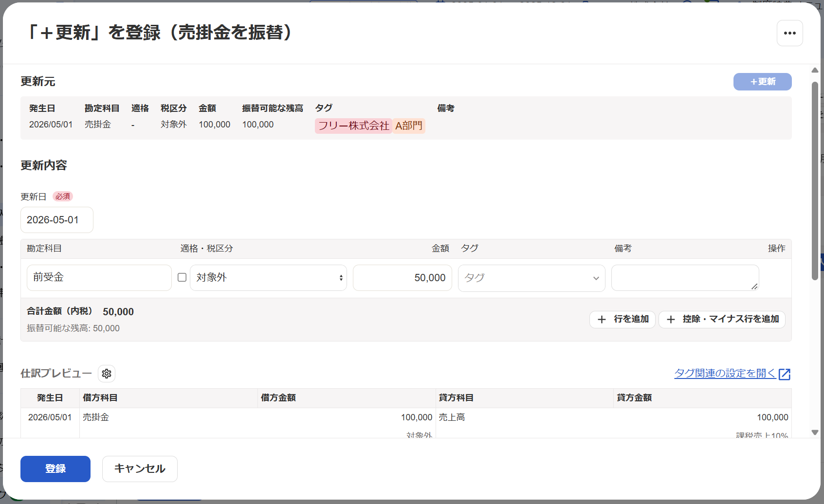Click 売上高 in the journal preview
Image resolution: width=824 pixels, height=504 pixels.
click(x=452, y=417)
